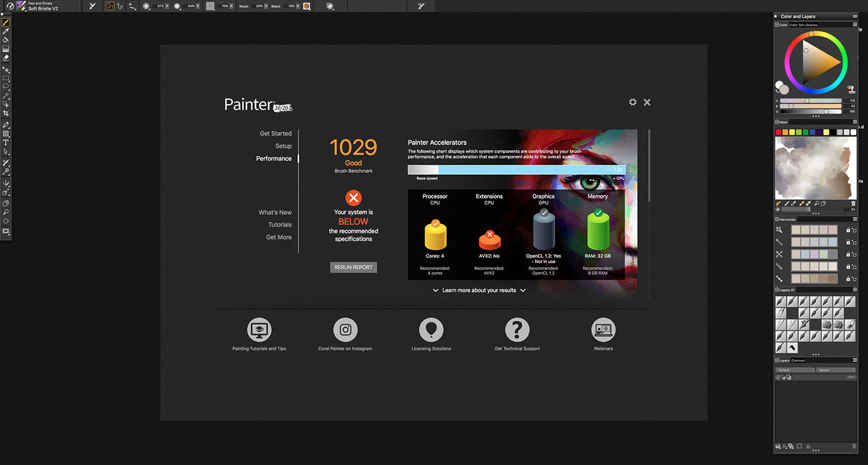Screen dimensions: 868x465
Task: Open Corel Painter on Instagram
Action: click(x=345, y=329)
